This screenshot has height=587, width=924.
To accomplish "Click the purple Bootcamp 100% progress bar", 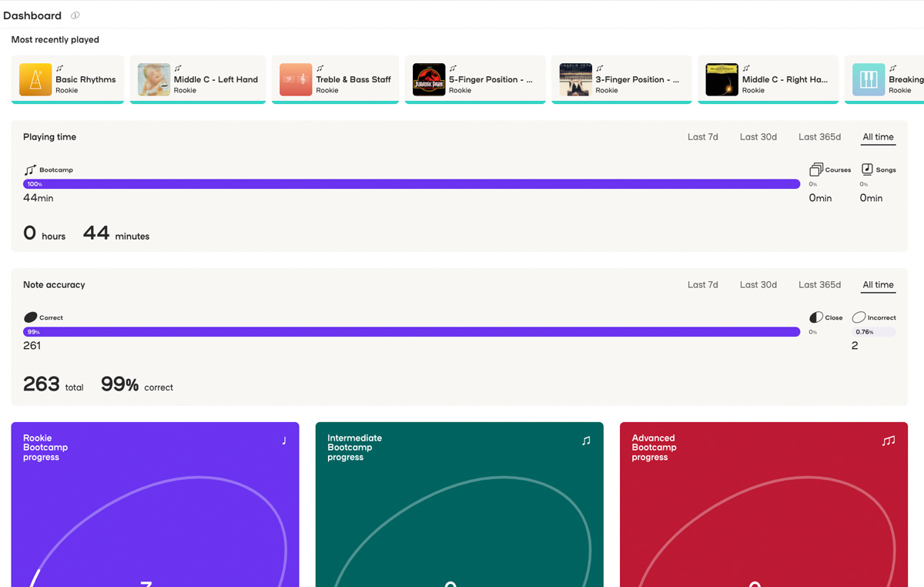I will 408,183.
